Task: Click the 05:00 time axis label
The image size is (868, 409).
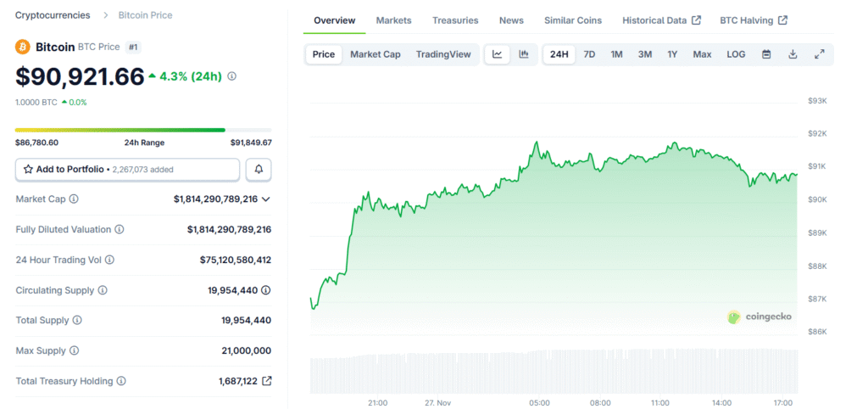Action: click(540, 402)
